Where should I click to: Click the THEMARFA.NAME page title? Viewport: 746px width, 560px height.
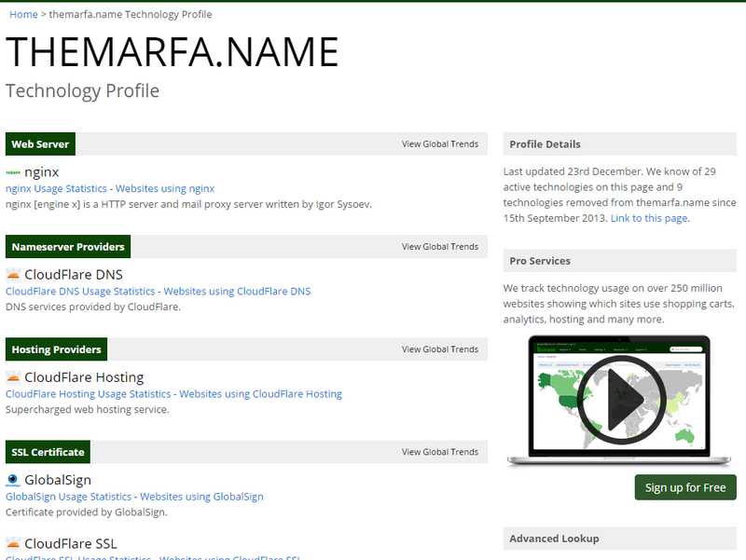(x=173, y=52)
